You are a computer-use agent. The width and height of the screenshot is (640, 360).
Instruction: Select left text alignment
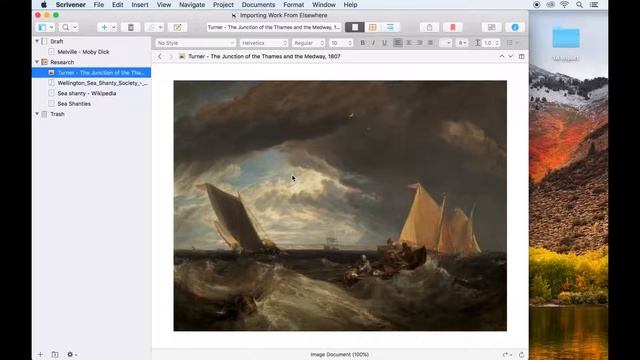[398, 43]
